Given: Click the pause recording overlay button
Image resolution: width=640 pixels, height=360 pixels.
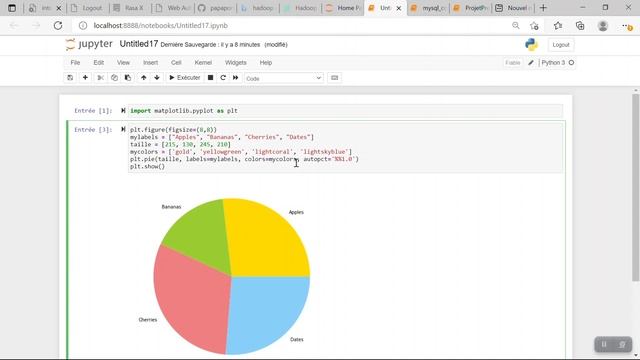Looking at the screenshot, I should click(x=604, y=344).
